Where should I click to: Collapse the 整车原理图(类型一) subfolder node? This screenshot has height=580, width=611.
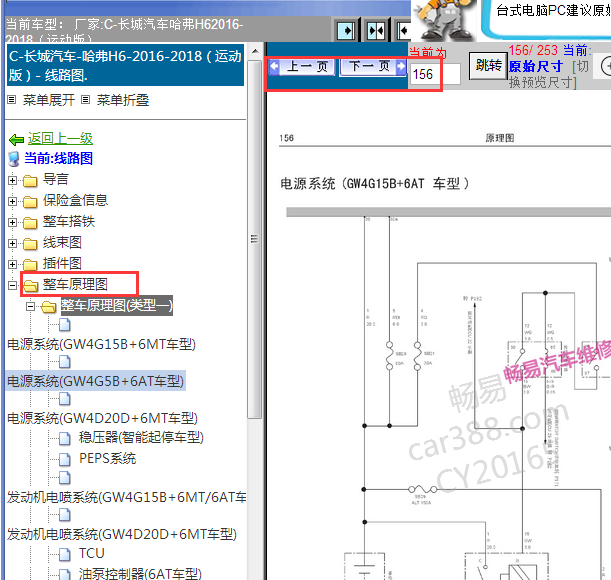30,306
